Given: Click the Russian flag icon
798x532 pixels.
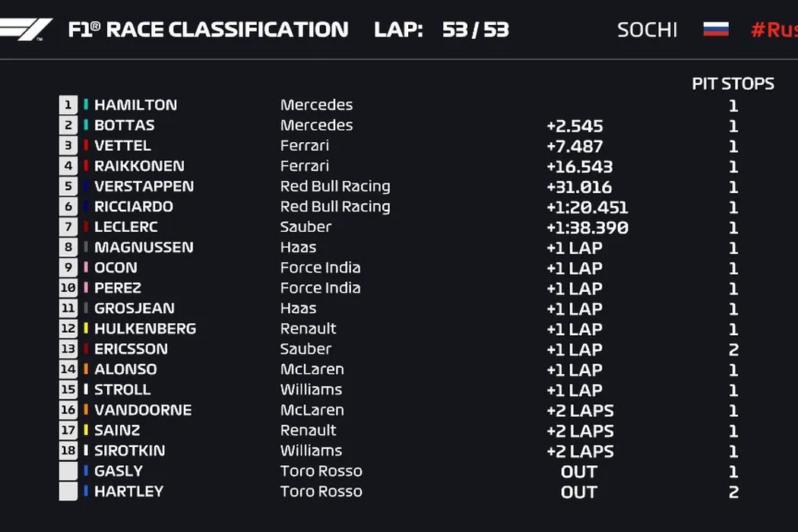Looking at the screenshot, I should click(715, 30).
